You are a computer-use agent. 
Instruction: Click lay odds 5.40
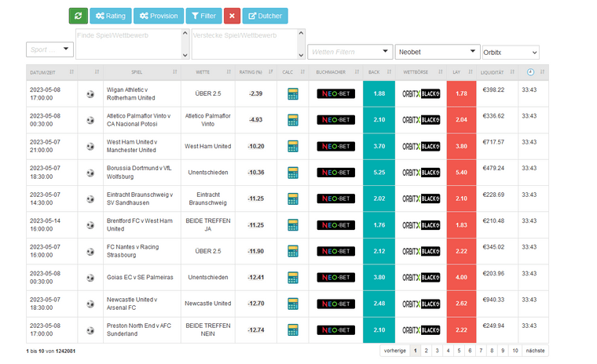461,173
